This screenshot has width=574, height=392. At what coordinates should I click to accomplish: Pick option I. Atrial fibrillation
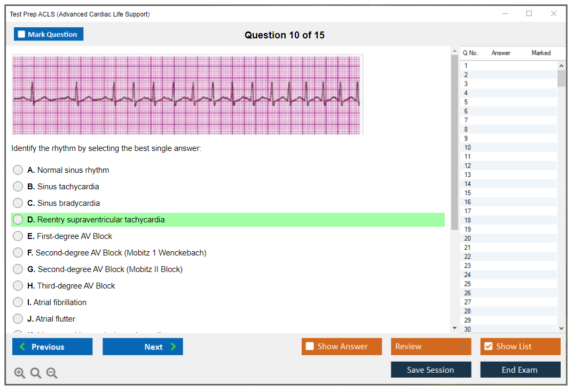click(18, 302)
